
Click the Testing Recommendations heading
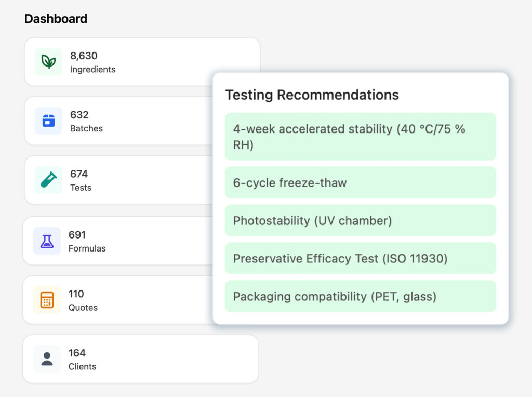coord(312,95)
